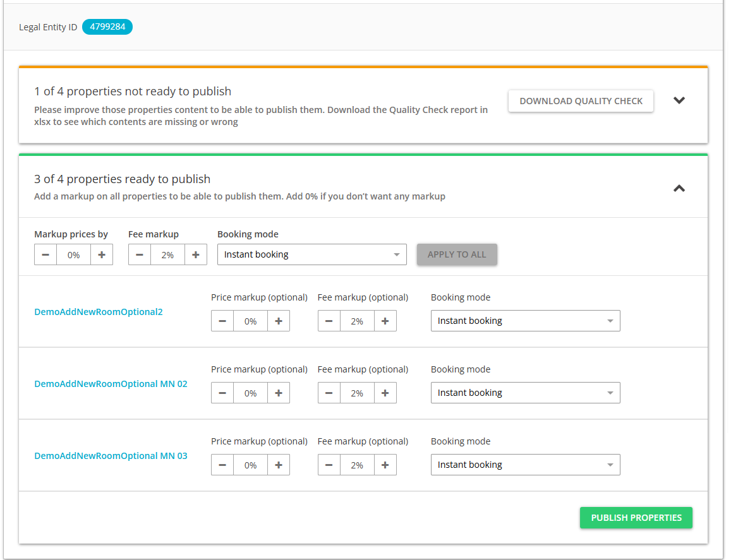Open the DemoAddNewRoomOptional MN 03 property link
Viewport: 731px width, 560px height.
coord(111,456)
